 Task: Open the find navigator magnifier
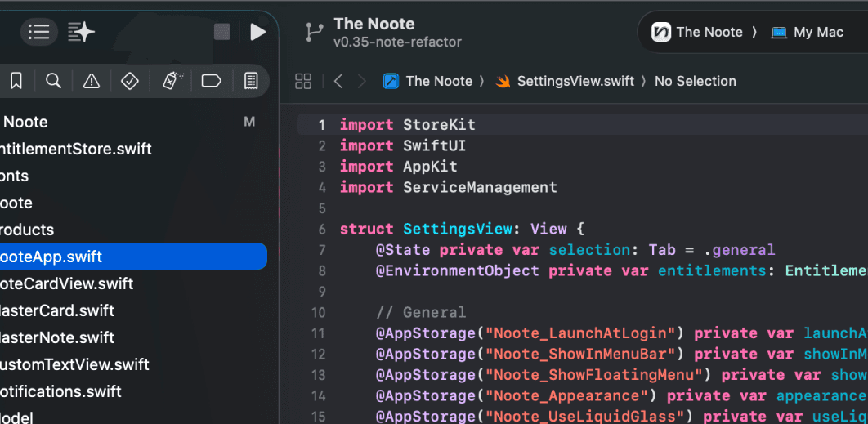click(x=53, y=82)
